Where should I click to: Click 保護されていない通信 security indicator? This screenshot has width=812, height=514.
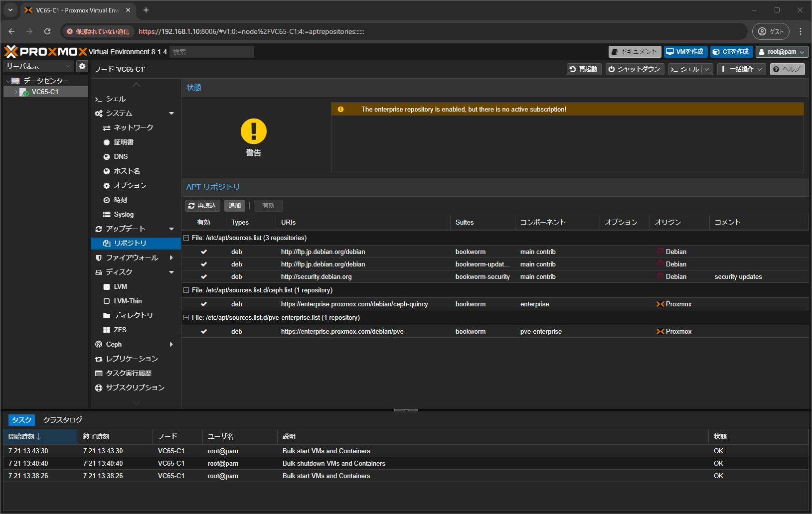click(98, 31)
